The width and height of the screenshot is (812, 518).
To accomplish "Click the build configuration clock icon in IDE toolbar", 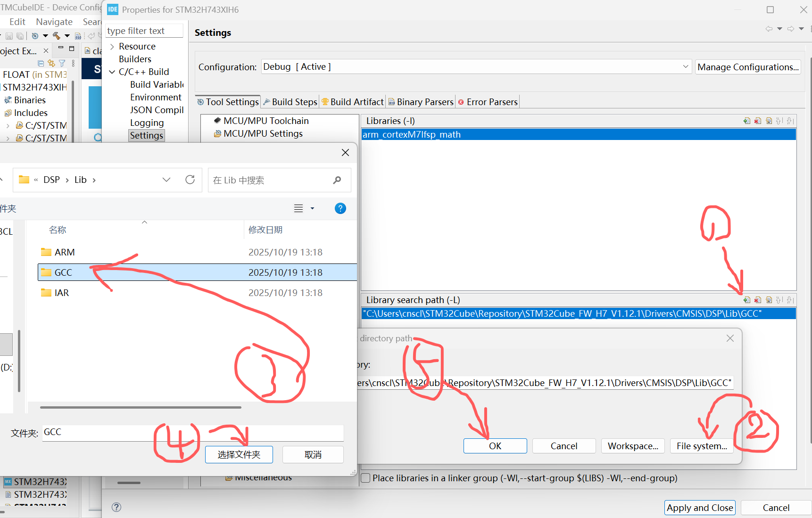I will (35, 36).
